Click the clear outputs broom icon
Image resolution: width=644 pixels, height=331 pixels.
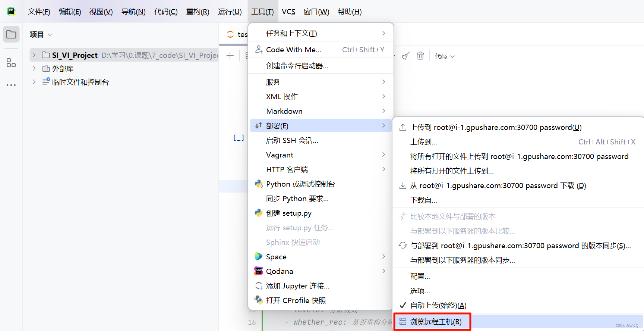coord(406,56)
